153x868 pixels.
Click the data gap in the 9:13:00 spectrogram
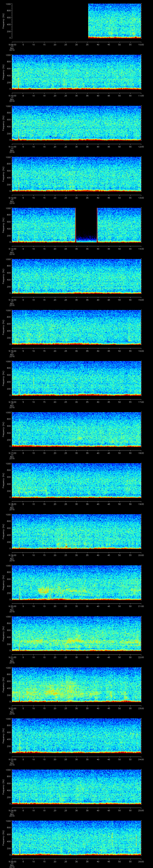(x=86, y=225)
